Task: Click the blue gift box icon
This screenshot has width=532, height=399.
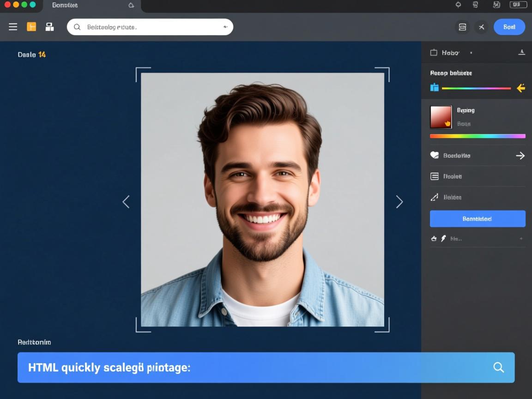Action: [435, 87]
